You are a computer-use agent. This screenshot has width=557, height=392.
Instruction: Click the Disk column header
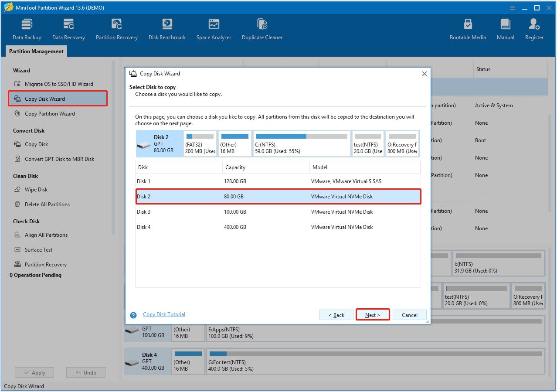[179, 167]
